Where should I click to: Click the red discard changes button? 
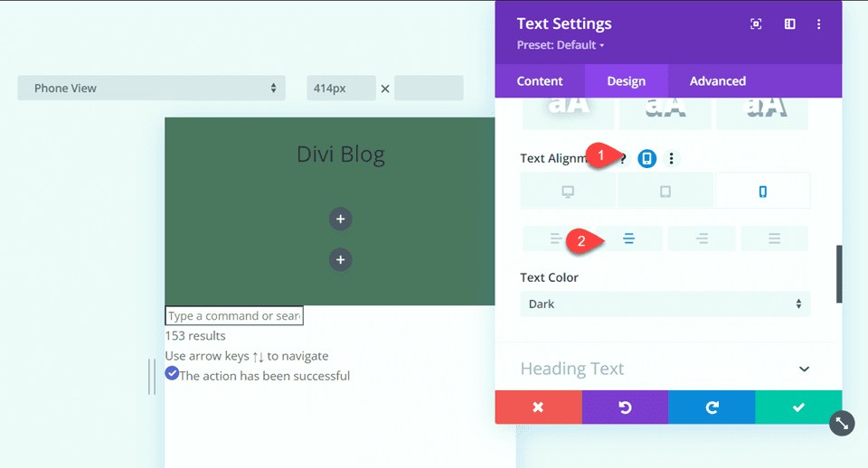coord(538,407)
